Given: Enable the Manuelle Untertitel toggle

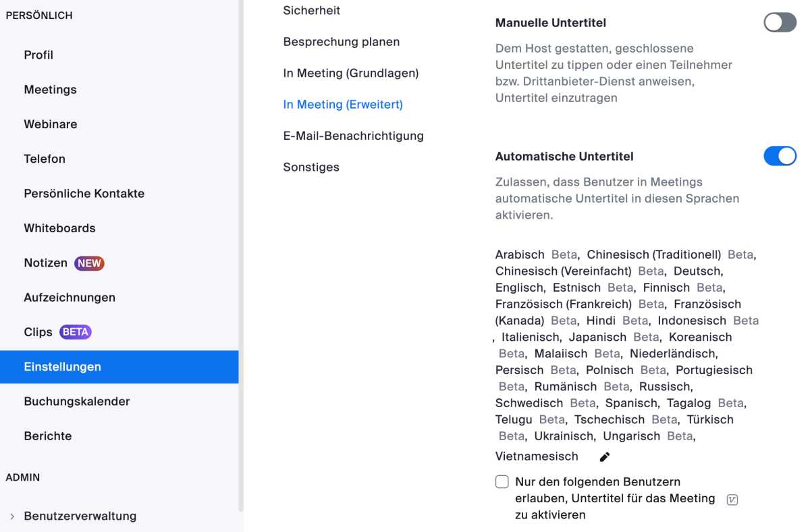Looking at the screenshot, I should tap(780, 23).
